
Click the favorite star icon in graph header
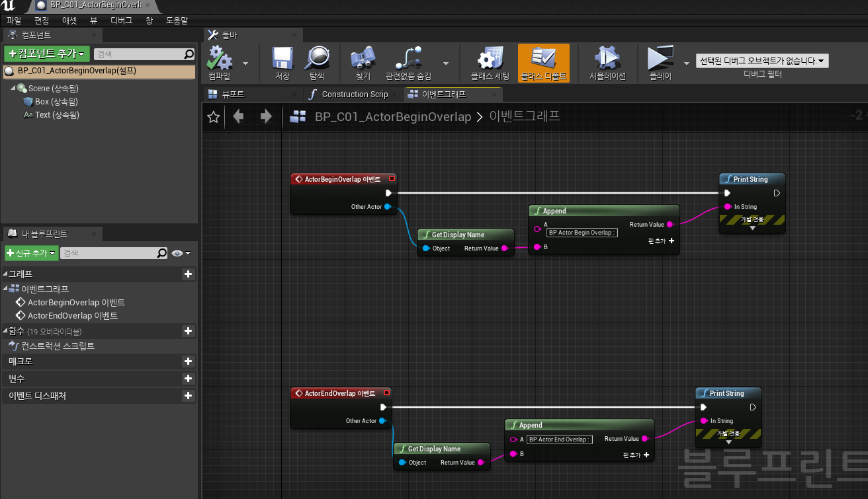tap(213, 117)
